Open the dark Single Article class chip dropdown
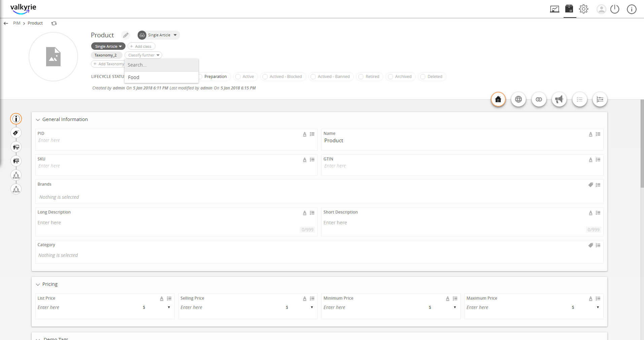 [108, 46]
